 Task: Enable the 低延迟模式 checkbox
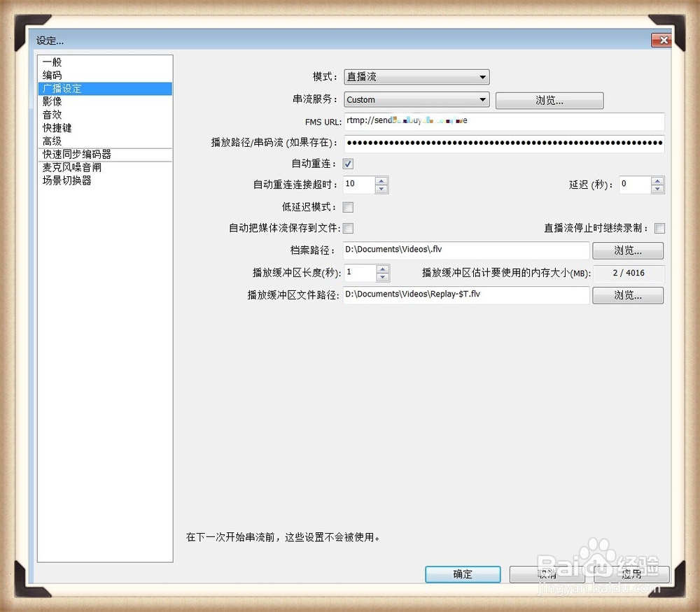pyautogui.click(x=348, y=207)
